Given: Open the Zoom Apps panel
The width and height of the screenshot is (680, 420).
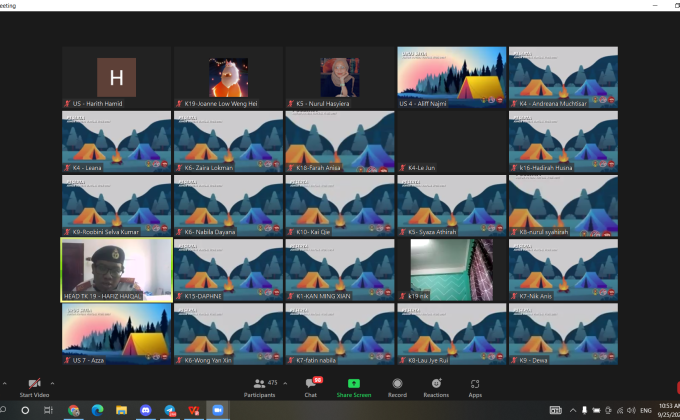Looking at the screenshot, I should pyautogui.click(x=475, y=384).
